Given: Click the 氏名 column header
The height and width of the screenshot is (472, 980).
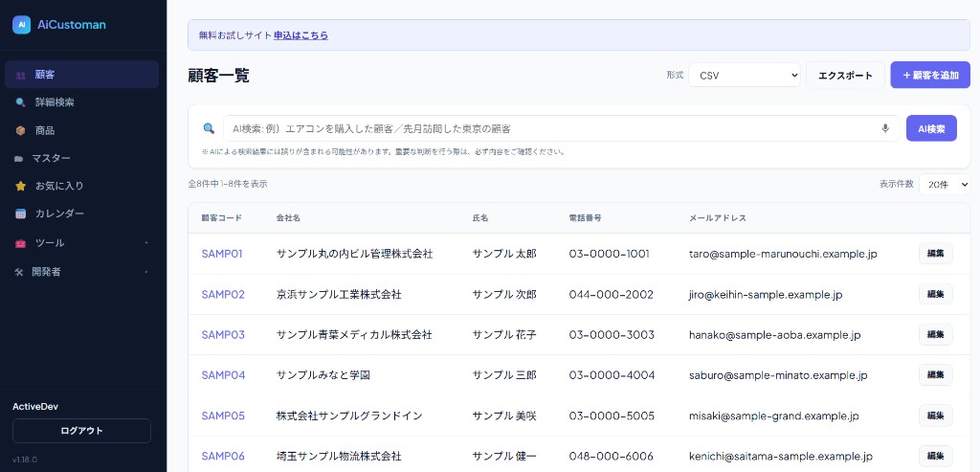Looking at the screenshot, I should pyautogui.click(x=480, y=218).
